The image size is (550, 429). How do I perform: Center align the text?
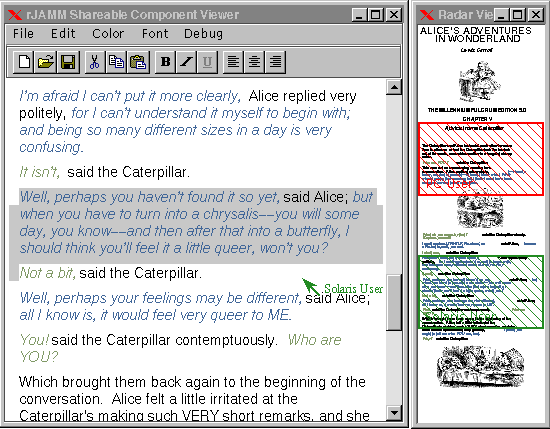pos(254,62)
